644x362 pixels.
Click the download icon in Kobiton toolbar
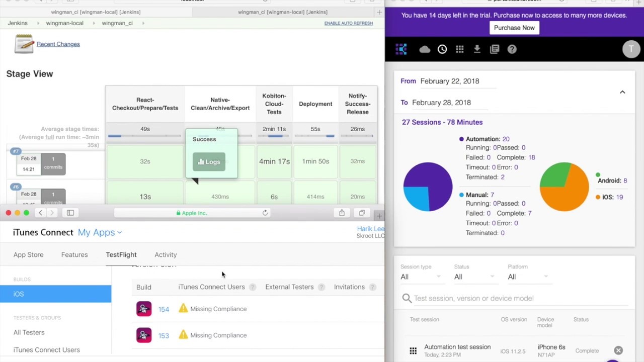pos(477,49)
